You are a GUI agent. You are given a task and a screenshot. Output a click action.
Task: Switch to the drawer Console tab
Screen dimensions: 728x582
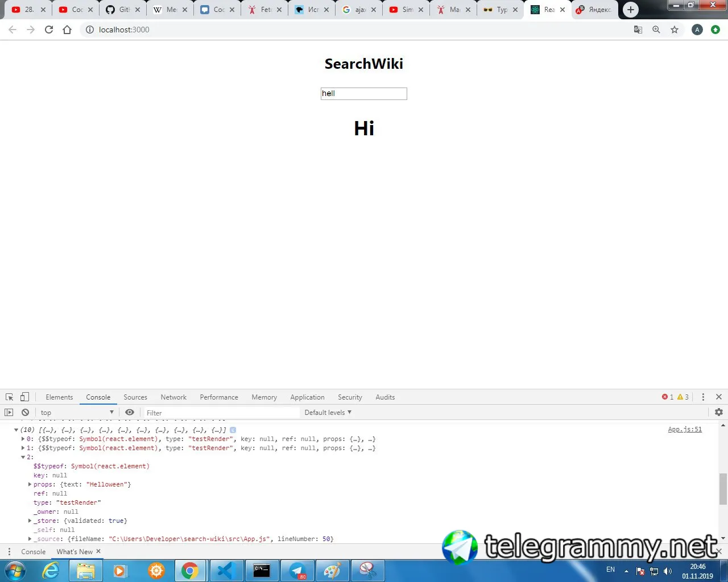click(34, 552)
